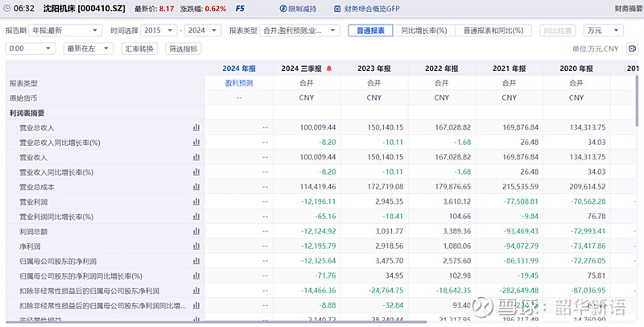Open the 财务综合概览GFP link
644x327 pixels.
click(x=372, y=9)
